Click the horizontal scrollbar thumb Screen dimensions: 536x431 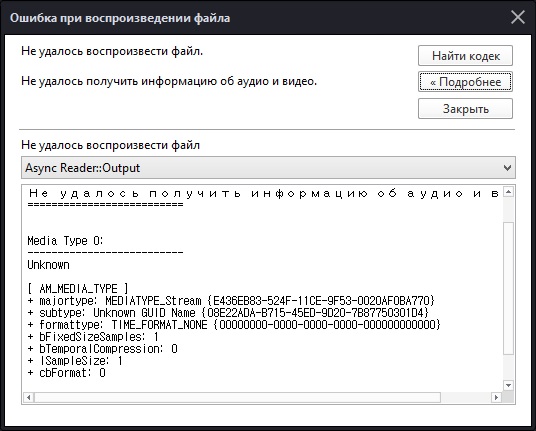237,398
